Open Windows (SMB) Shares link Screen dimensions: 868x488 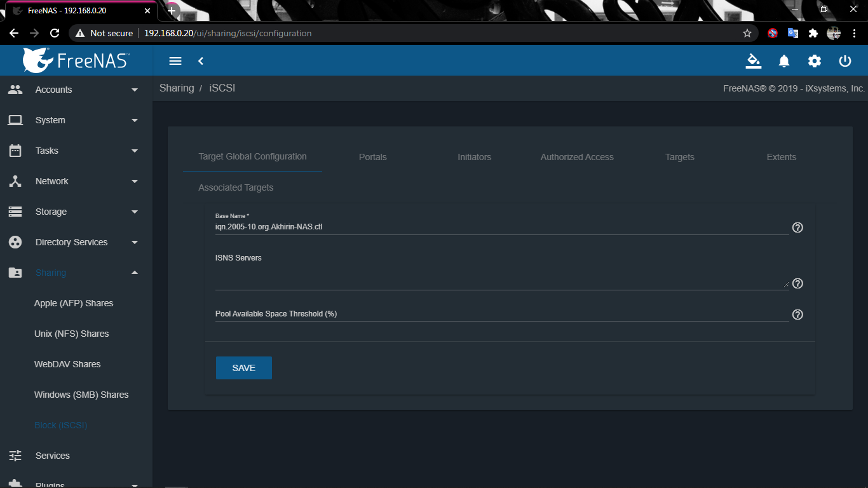point(81,395)
